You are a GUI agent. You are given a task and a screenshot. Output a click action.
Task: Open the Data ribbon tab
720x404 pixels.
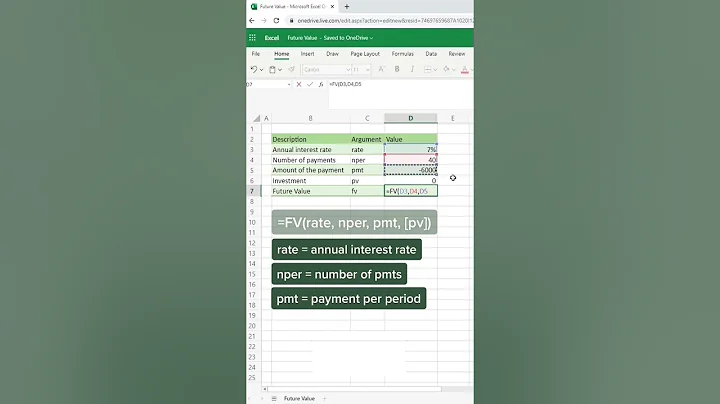click(431, 54)
